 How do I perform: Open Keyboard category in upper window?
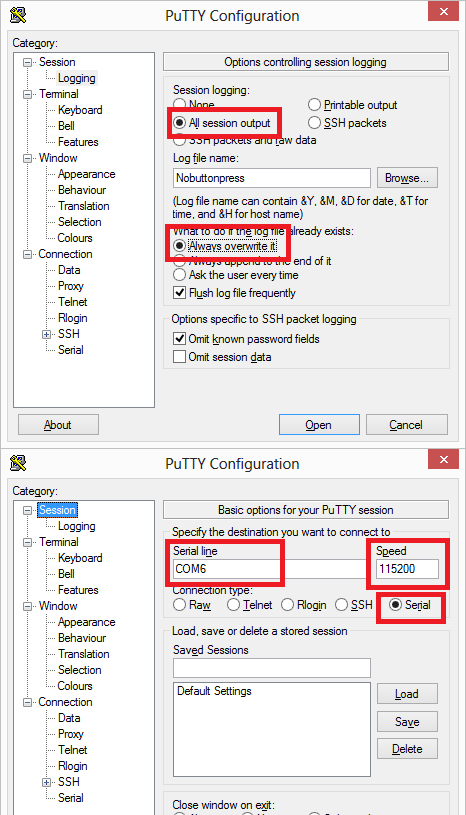(x=80, y=110)
